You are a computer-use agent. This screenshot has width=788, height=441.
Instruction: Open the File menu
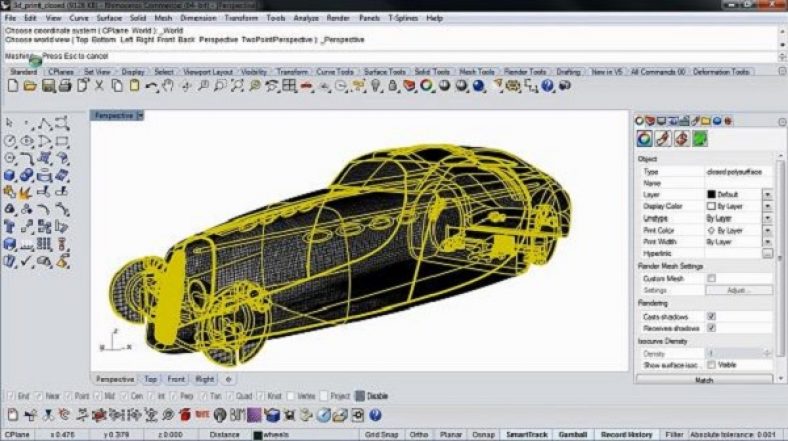pos(11,18)
